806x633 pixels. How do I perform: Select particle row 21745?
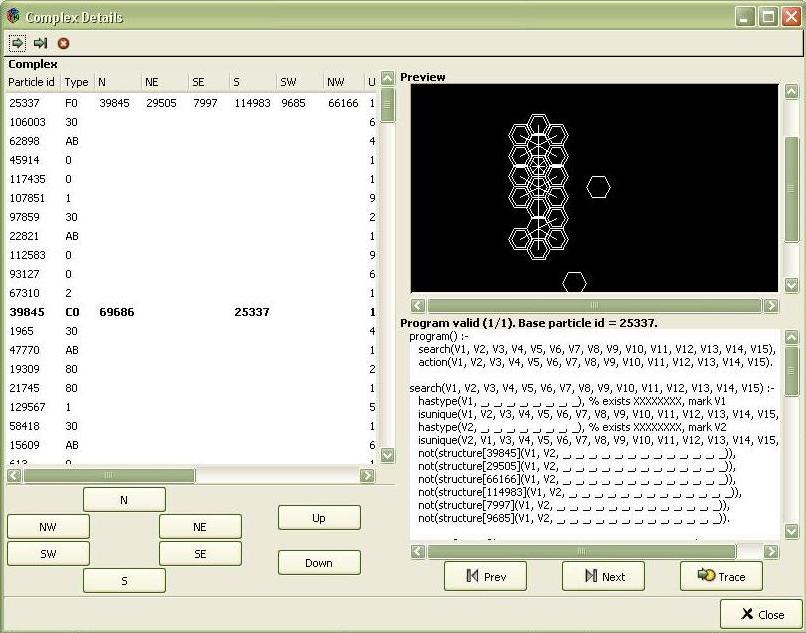tap(192, 388)
